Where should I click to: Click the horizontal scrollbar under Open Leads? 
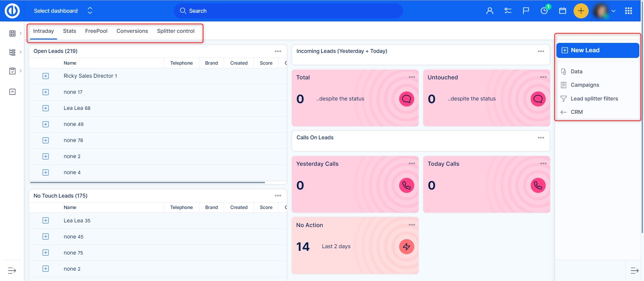click(148, 183)
